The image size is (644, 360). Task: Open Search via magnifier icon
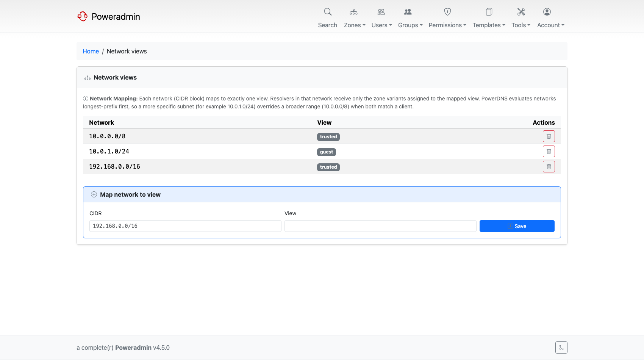(328, 12)
